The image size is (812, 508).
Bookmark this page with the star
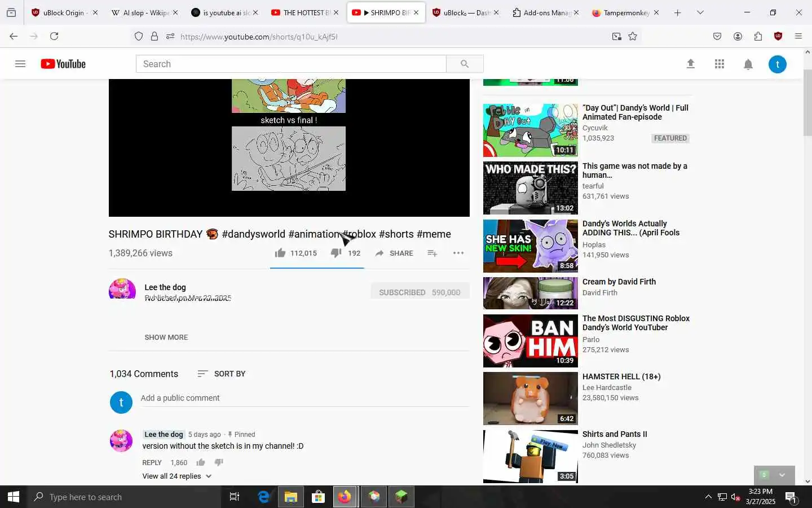click(x=633, y=36)
